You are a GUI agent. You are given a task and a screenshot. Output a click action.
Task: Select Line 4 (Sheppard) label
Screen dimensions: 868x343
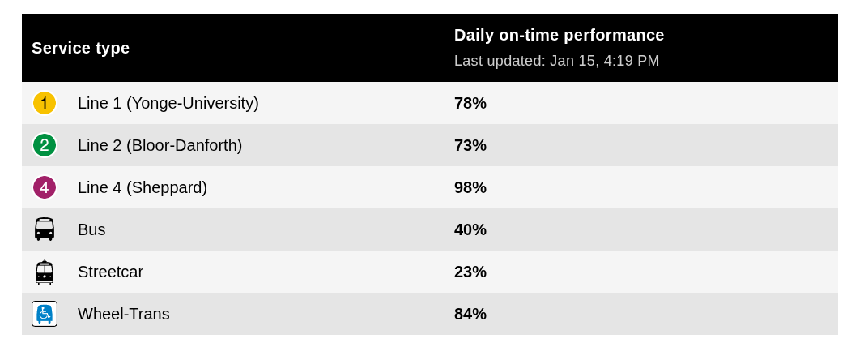tap(143, 187)
